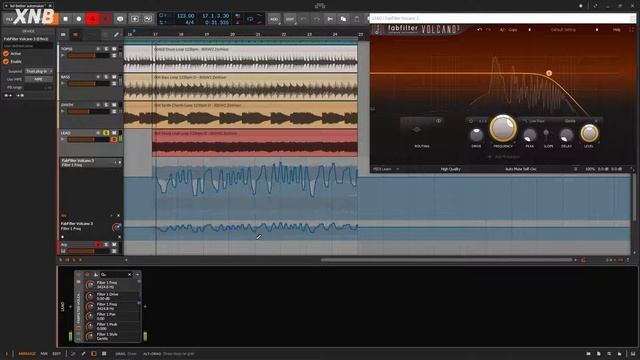Viewport: 640px width, 360px height.
Task: Solo the BASS track
Action: pyautogui.click(x=106, y=77)
